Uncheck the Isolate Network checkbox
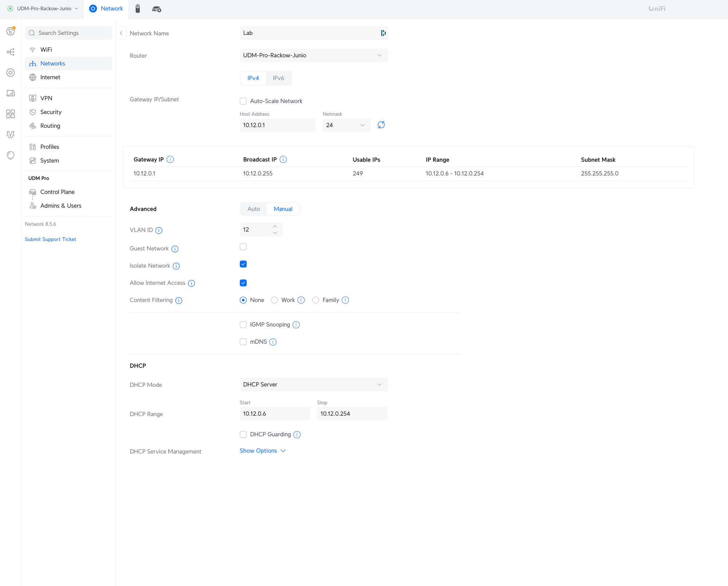The height and width of the screenshot is (586, 728). 243,264
